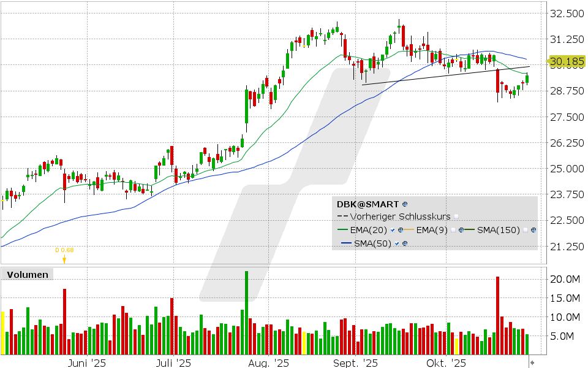Open the EMA(9) indicator settings gear
588x368 pixels.
point(461,230)
